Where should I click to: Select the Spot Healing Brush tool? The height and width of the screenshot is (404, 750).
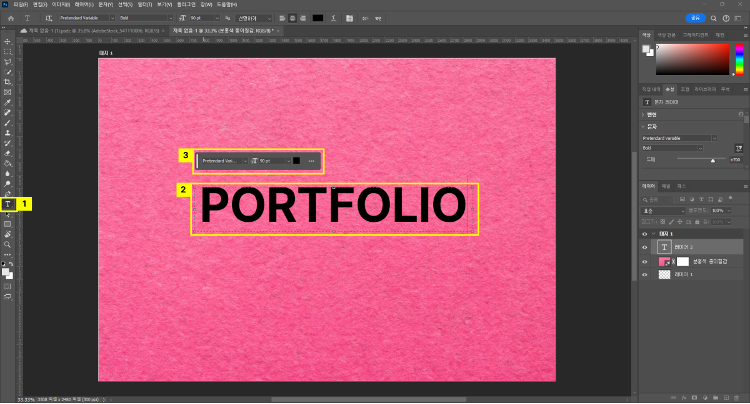(7, 113)
